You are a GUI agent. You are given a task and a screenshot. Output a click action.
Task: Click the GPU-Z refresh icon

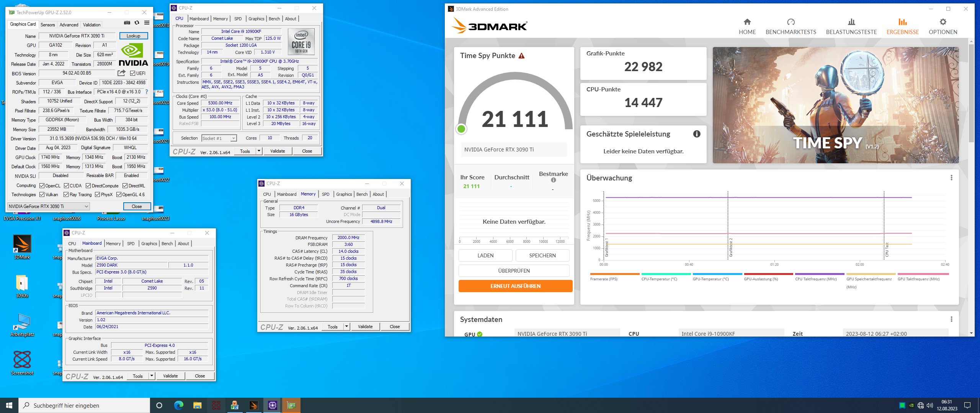point(137,23)
